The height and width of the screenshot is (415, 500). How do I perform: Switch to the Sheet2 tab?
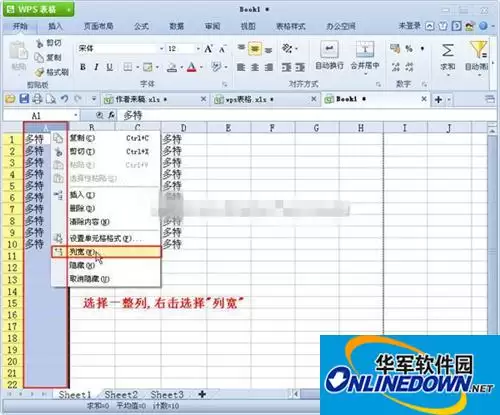click(121, 395)
